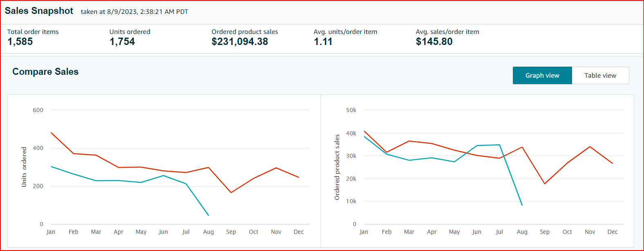
Task: Click the Total order items value 1,585
Action: pos(20,42)
